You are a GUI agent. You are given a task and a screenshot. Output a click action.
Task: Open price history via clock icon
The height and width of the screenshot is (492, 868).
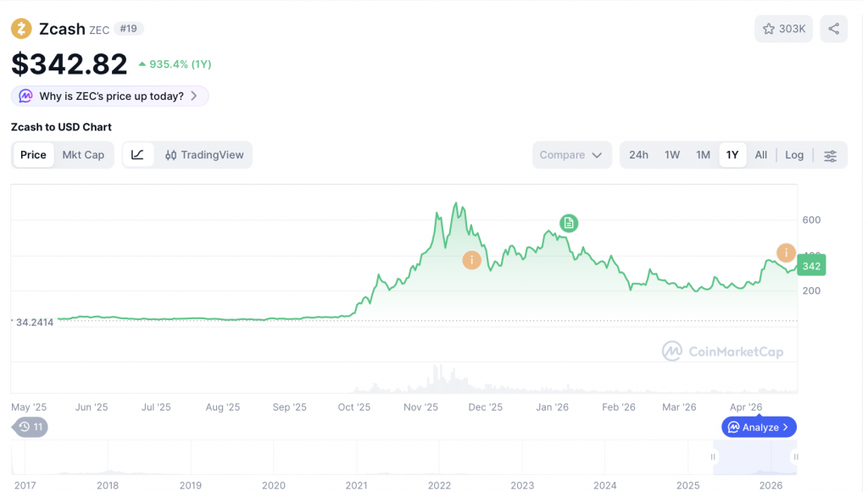tap(29, 427)
